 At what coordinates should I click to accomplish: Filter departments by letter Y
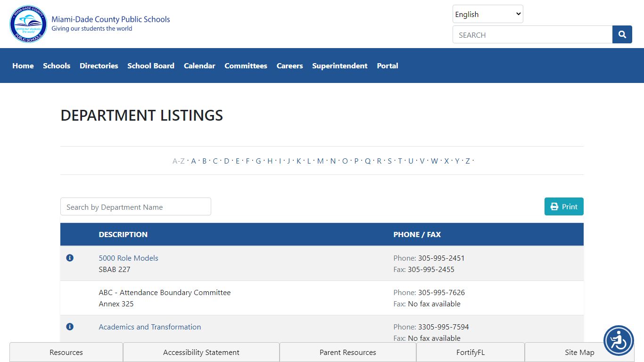tap(457, 161)
